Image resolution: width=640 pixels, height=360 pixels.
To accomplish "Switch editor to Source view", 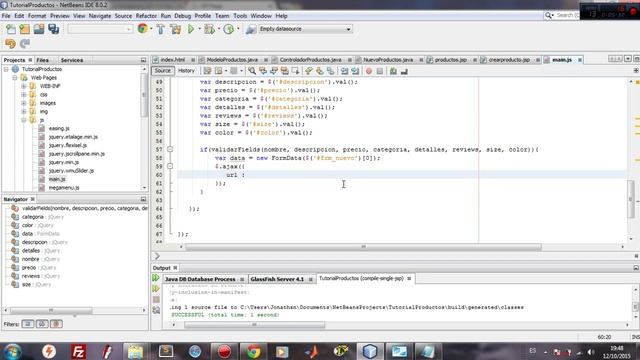I will point(162,71).
